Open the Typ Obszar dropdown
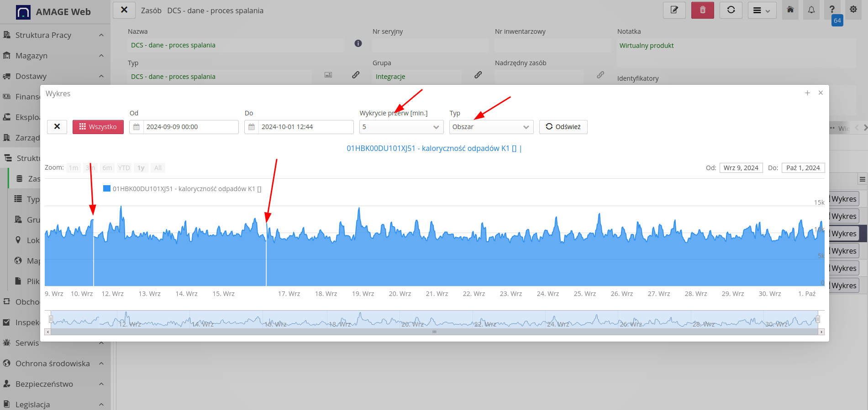This screenshot has height=410, width=868. 491,127
